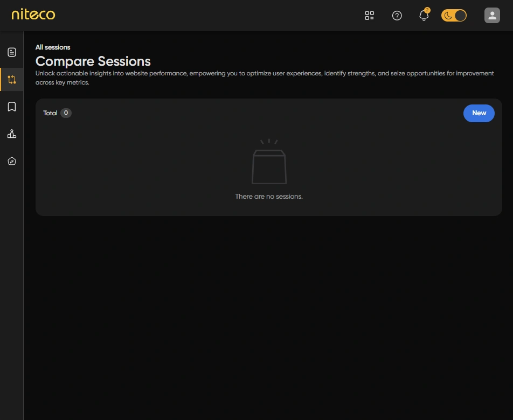
Task: Open notifications bell with badge
Action: 424,15
